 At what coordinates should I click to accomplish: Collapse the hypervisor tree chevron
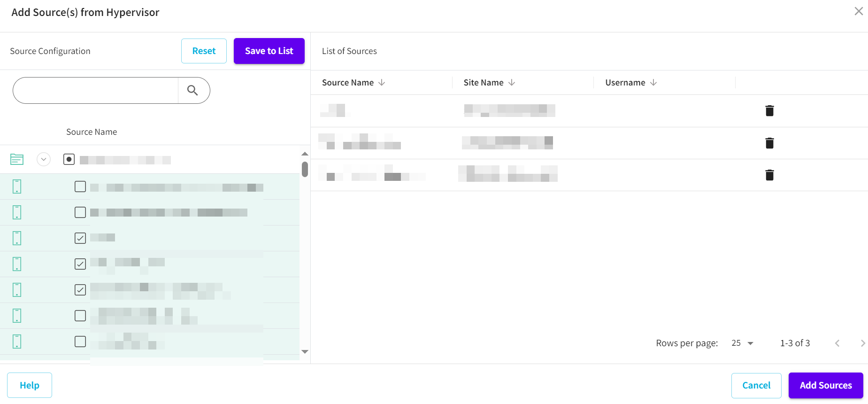44,160
